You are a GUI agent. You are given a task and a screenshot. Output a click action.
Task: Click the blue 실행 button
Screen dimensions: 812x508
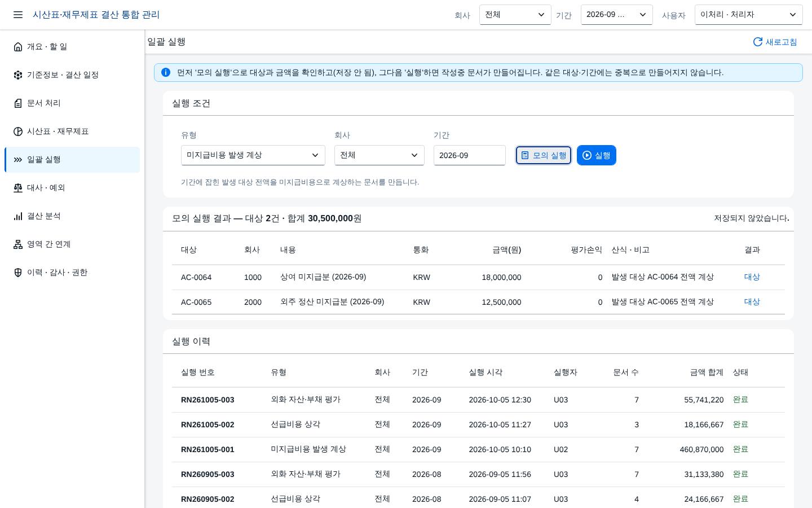(597, 155)
